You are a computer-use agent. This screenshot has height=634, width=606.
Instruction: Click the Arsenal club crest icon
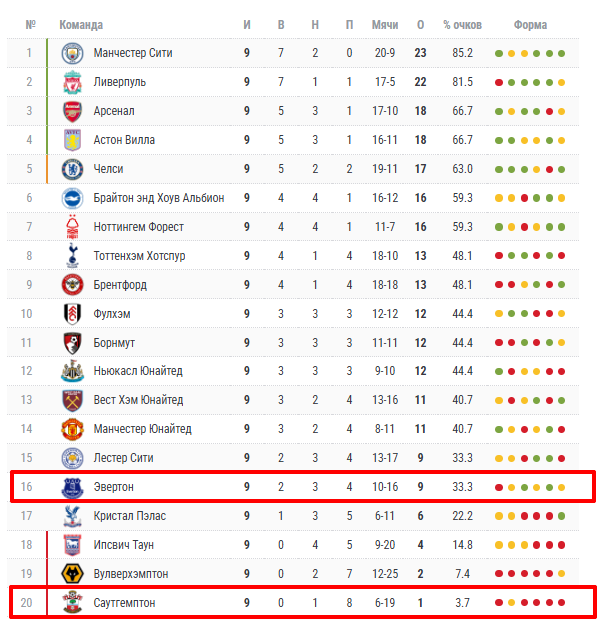(x=72, y=111)
